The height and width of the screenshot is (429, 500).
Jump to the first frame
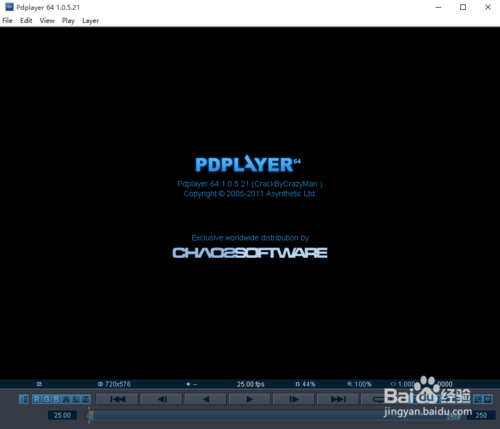coord(117,399)
